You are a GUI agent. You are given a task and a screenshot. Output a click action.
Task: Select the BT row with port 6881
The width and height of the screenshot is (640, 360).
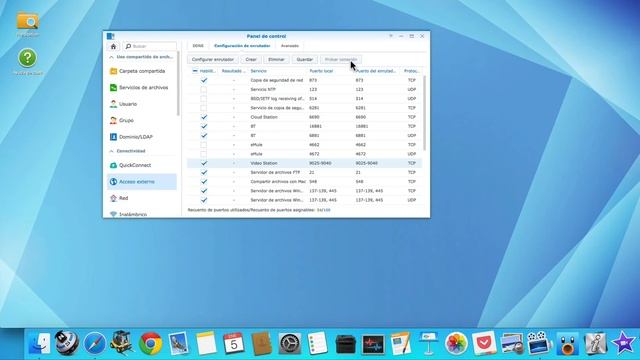304,136
